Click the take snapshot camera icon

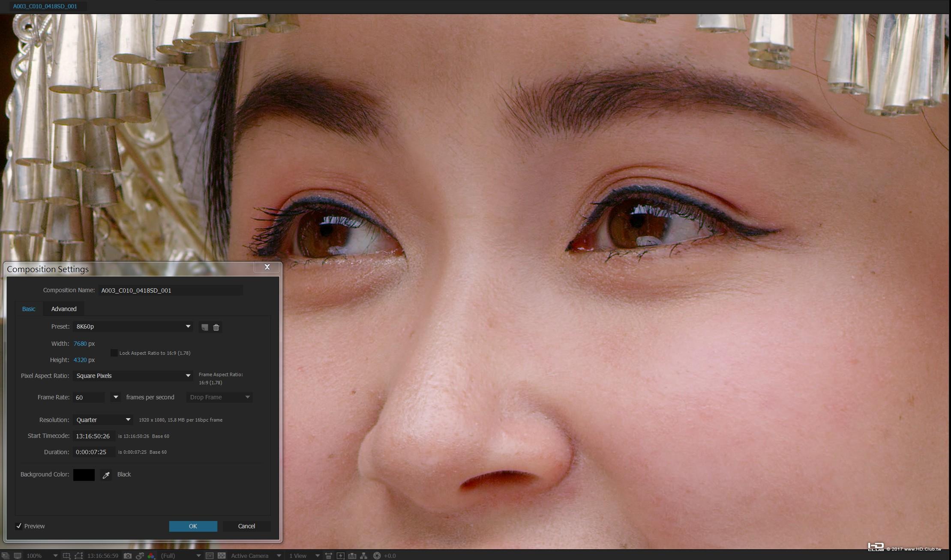pos(127,556)
